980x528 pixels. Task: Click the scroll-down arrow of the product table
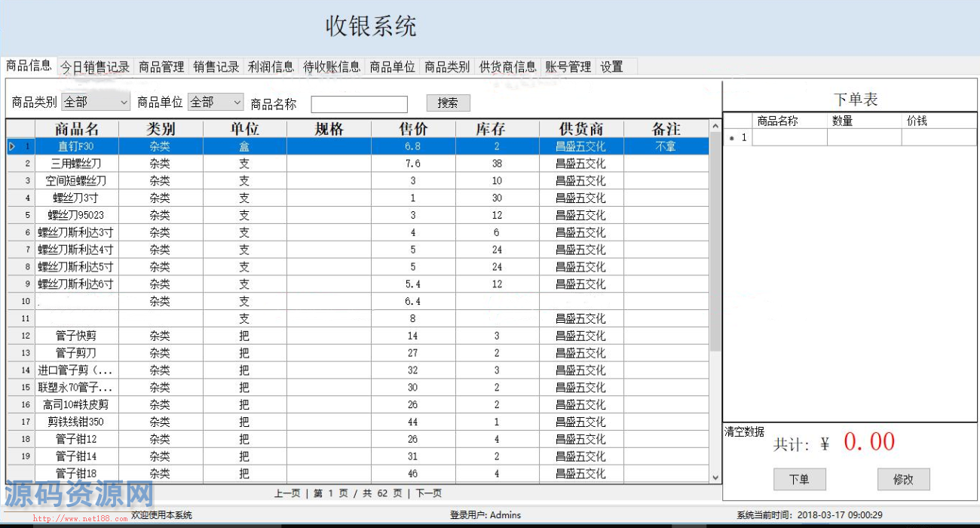point(715,477)
